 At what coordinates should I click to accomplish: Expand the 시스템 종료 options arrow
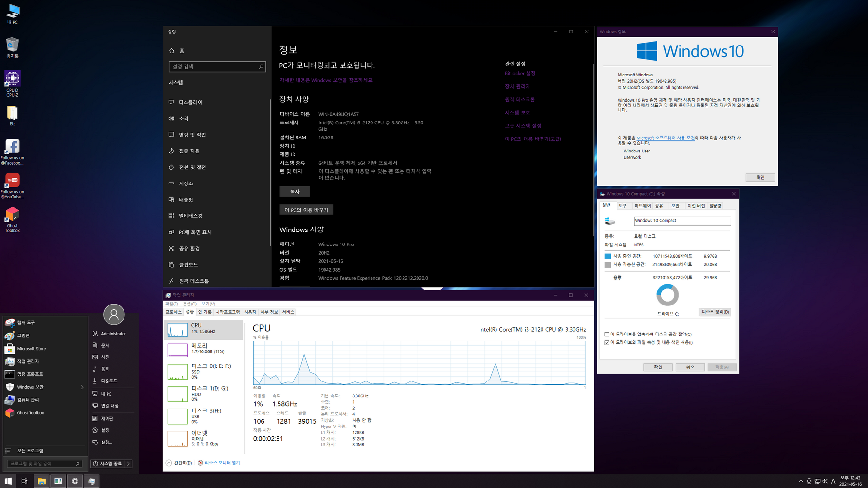tap(128, 464)
